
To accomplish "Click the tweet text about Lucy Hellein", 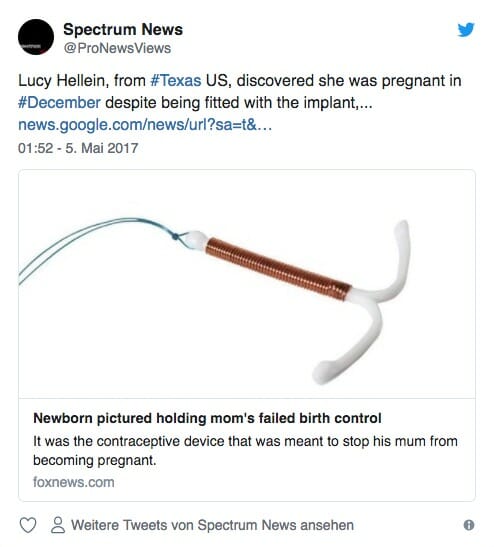I will coord(240,91).
